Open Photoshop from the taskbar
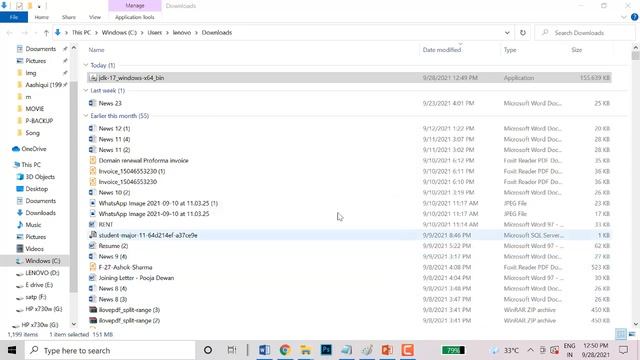Image resolution: width=640 pixels, height=360 pixels. (x=326, y=350)
